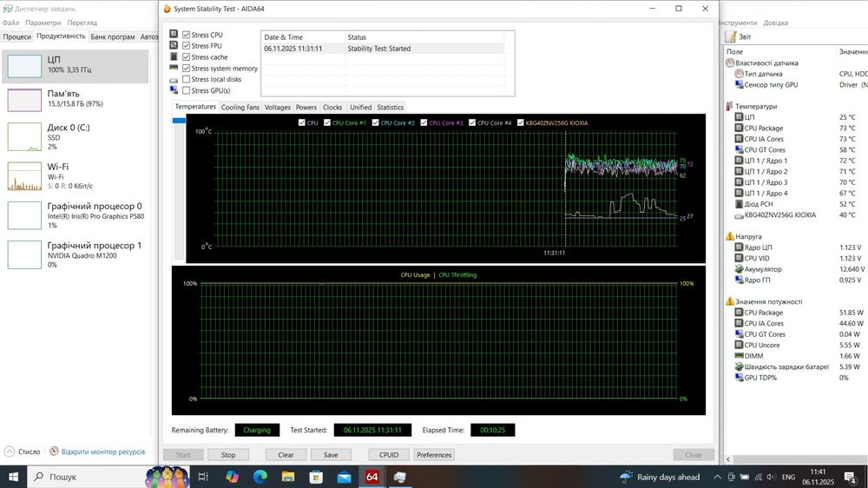Open the Параметри menu in Task Manager
The height and width of the screenshot is (488, 868).
[x=43, y=23]
